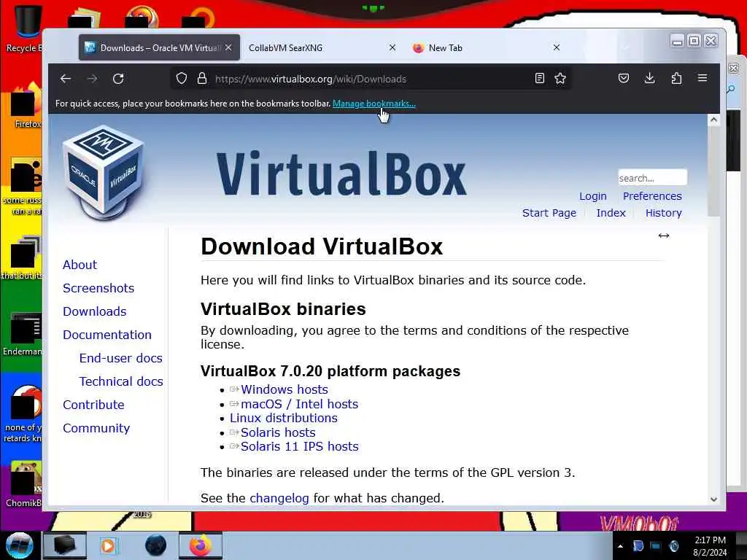Screen dimensions: 747x560
Task: Open the extensions puzzle-piece icon
Action: click(676, 78)
